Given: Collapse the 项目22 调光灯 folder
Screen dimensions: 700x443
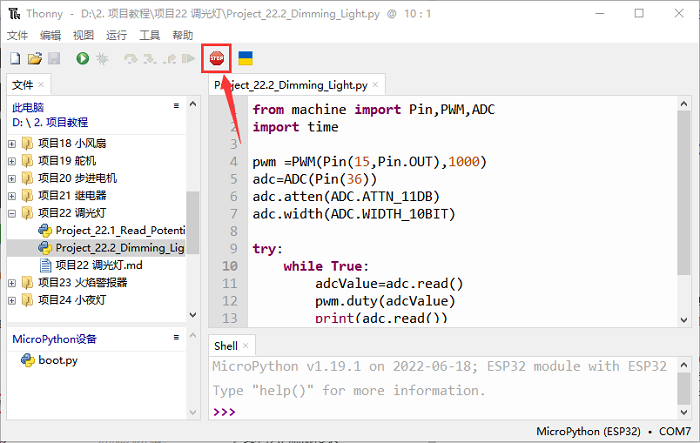Looking at the screenshot, I should pos(13,213).
